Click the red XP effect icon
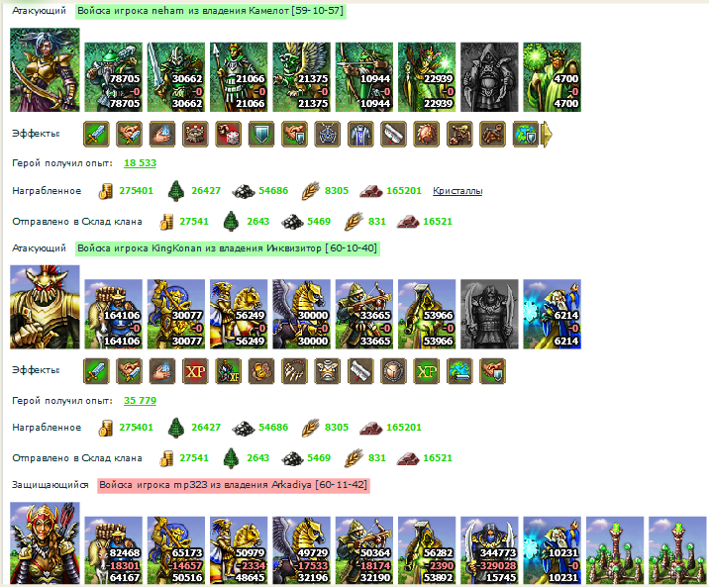This screenshot has width=709, height=588. (x=195, y=371)
